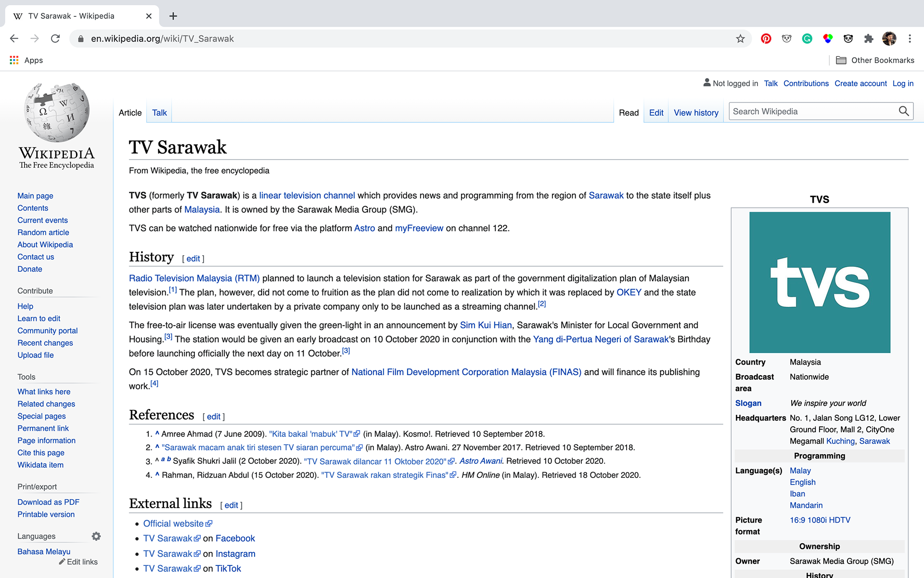Edit the History section
924x578 pixels.
click(x=193, y=259)
